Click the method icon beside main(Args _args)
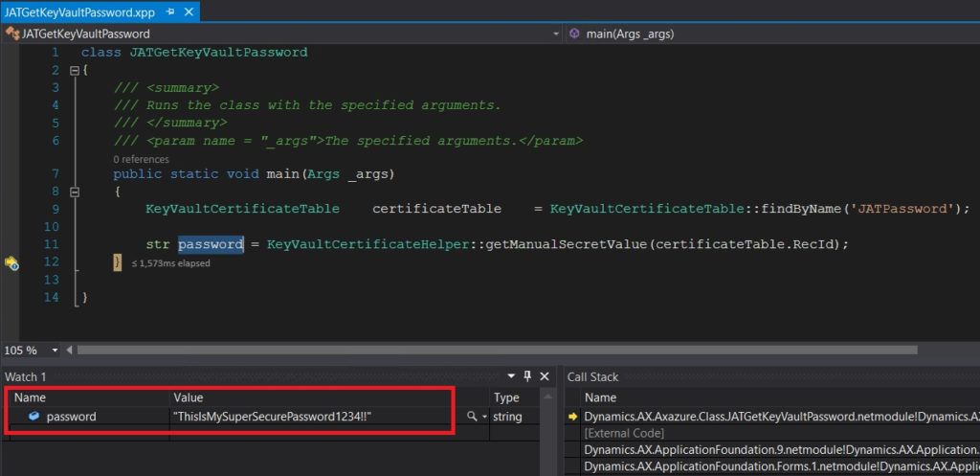The image size is (980, 476). point(574,34)
